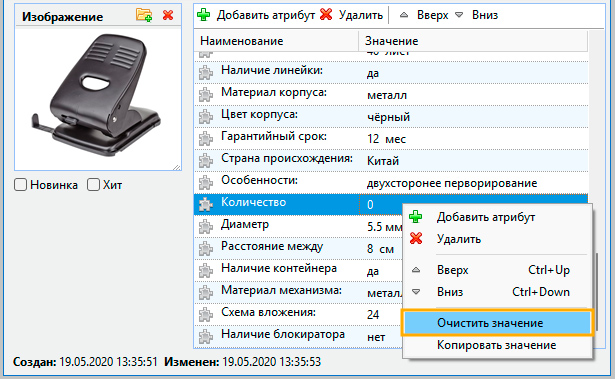Click toolbar Вниз down-arrow icon
The width and height of the screenshot is (615, 379).
459,15
